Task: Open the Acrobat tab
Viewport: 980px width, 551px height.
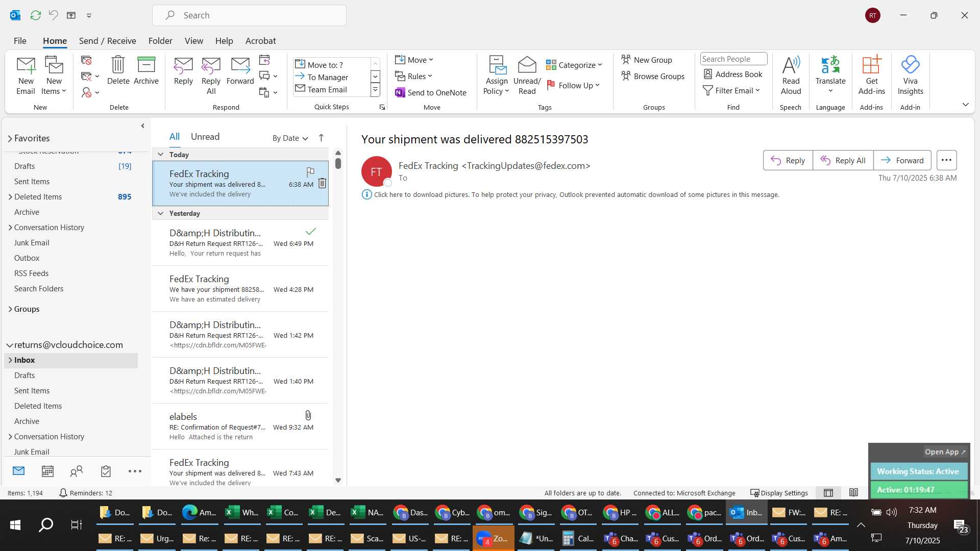Action: pyautogui.click(x=260, y=41)
